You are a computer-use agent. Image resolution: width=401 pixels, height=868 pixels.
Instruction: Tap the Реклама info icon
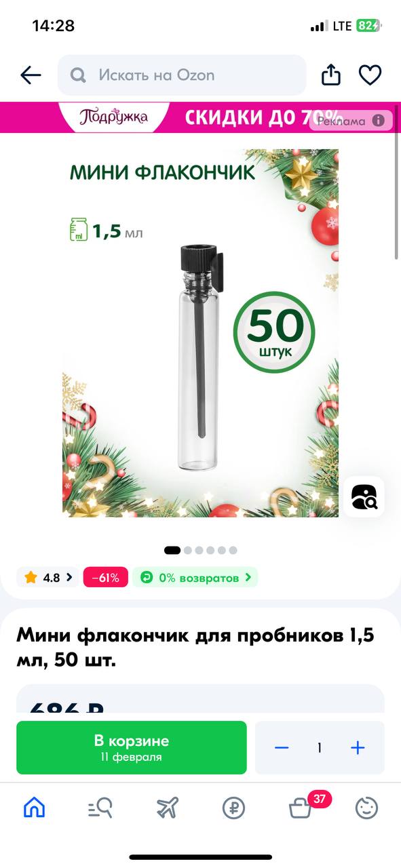(x=379, y=121)
